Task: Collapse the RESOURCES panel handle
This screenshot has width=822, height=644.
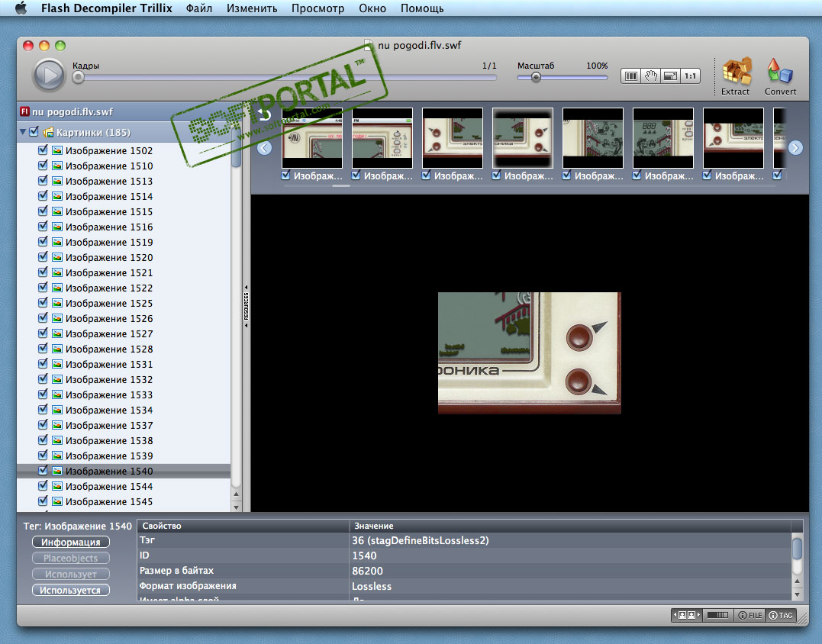Action: click(x=246, y=306)
